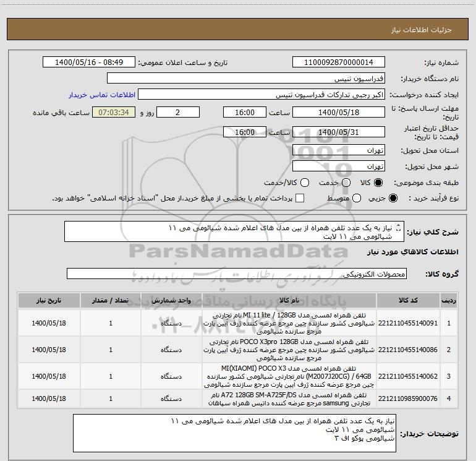
Task: Open اطلاعات تماس خریدار link
Action: 102,95
